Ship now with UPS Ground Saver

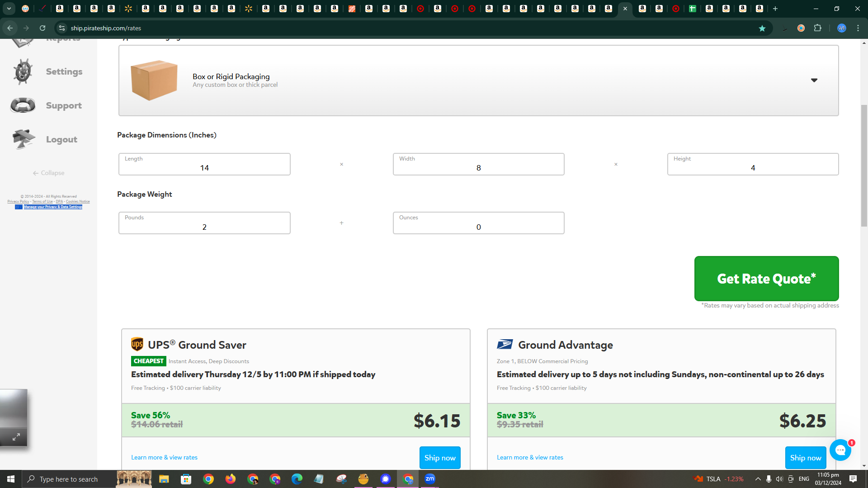click(440, 458)
